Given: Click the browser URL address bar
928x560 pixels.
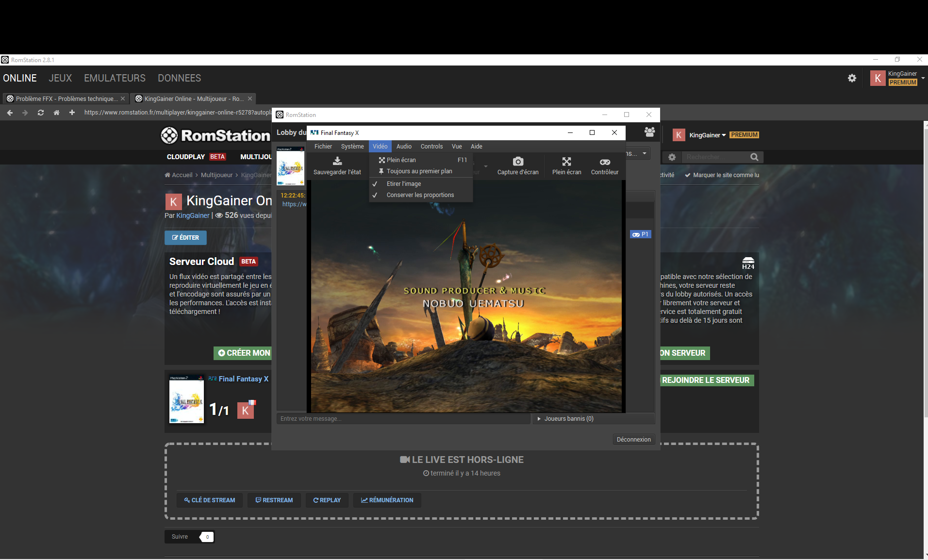Looking at the screenshot, I should coord(177,113).
